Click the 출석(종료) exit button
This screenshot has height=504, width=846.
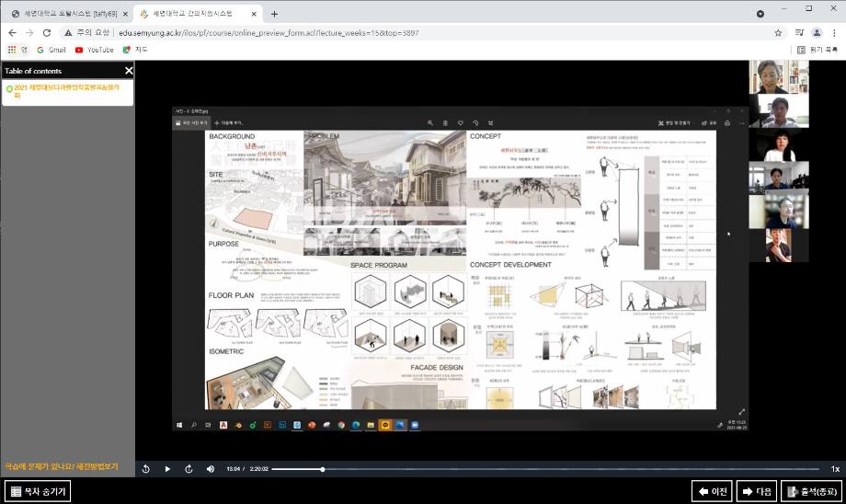coord(811,491)
